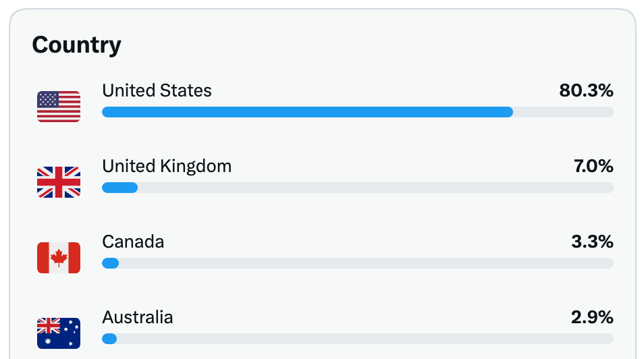Click the blue filled United States bar
The width and height of the screenshot is (644, 359).
(x=308, y=112)
